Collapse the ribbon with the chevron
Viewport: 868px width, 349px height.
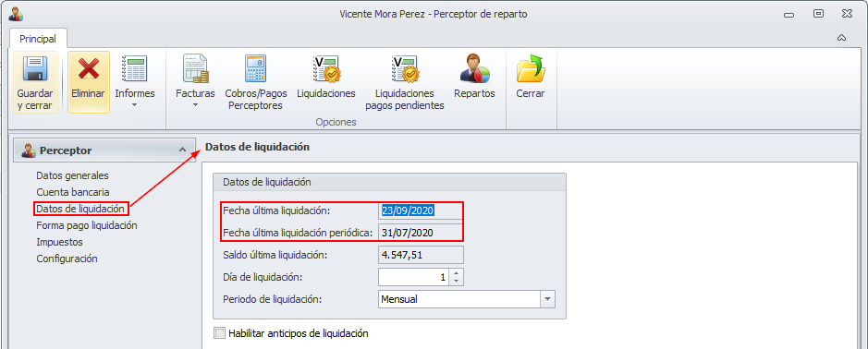(841, 38)
